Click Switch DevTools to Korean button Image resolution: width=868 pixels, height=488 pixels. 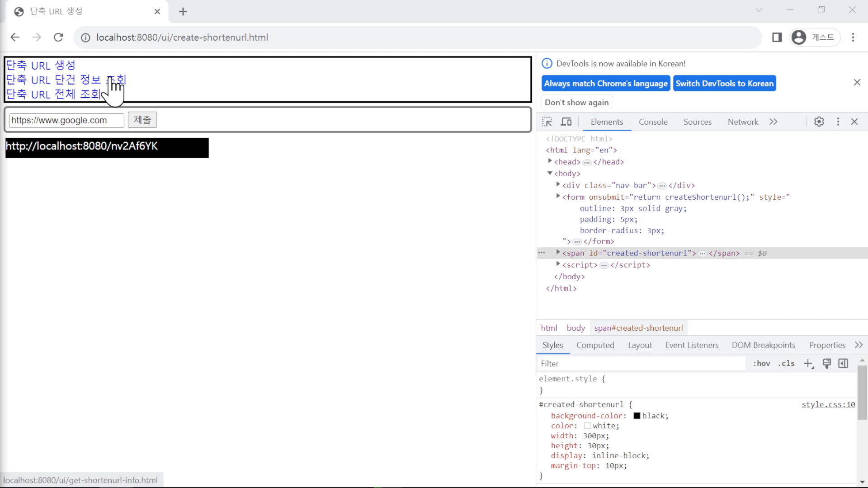(x=724, y=84)
